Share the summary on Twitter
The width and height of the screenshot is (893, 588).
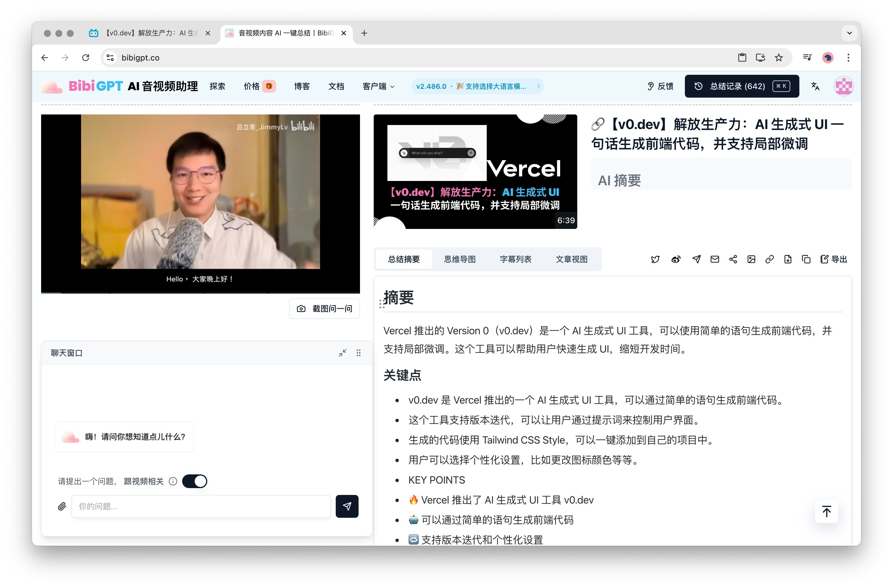click(655, 259)
